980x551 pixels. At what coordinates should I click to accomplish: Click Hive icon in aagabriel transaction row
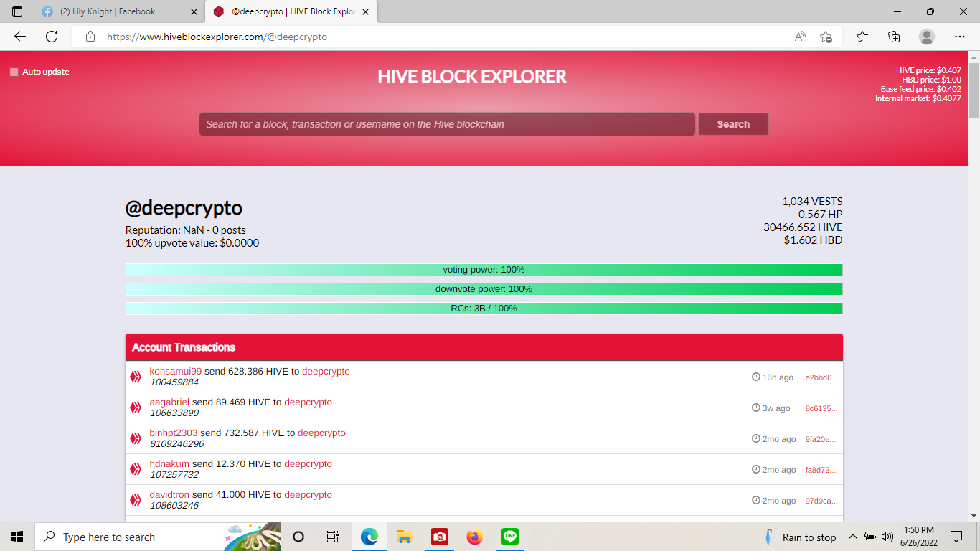[x=136, y=408]
